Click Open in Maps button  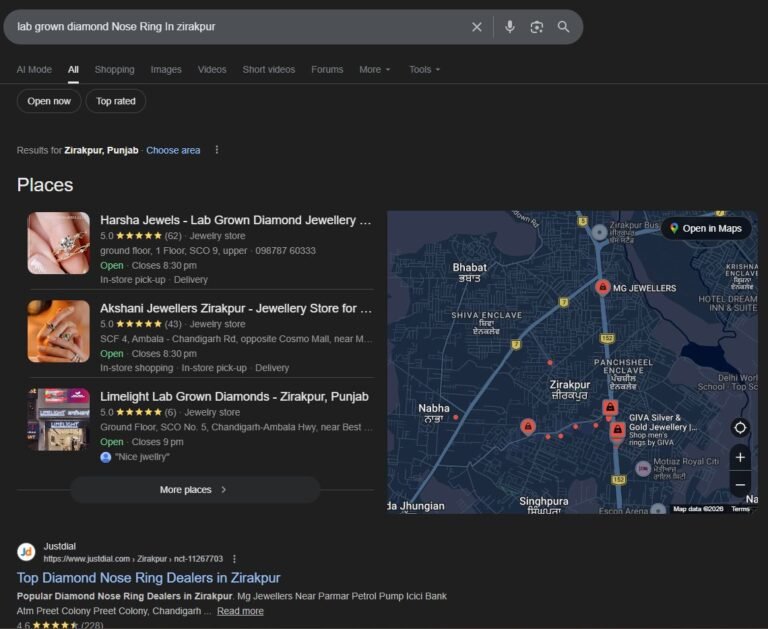coord(706,228)
